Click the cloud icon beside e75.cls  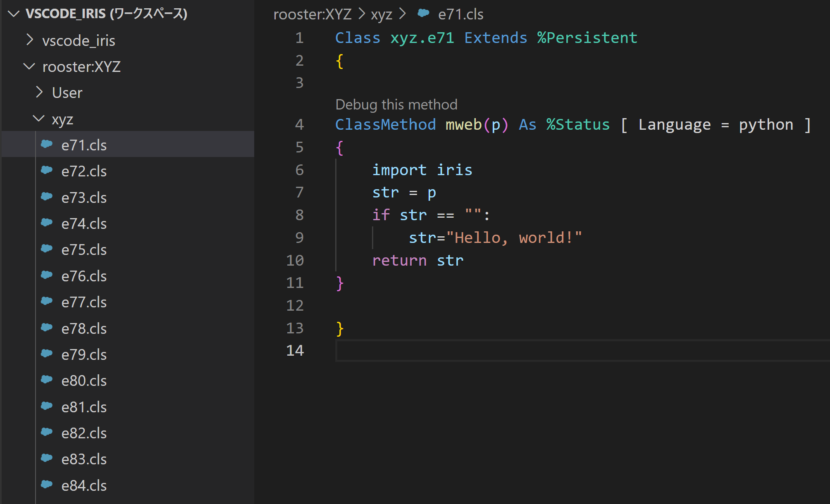click(x=47, y=249)
